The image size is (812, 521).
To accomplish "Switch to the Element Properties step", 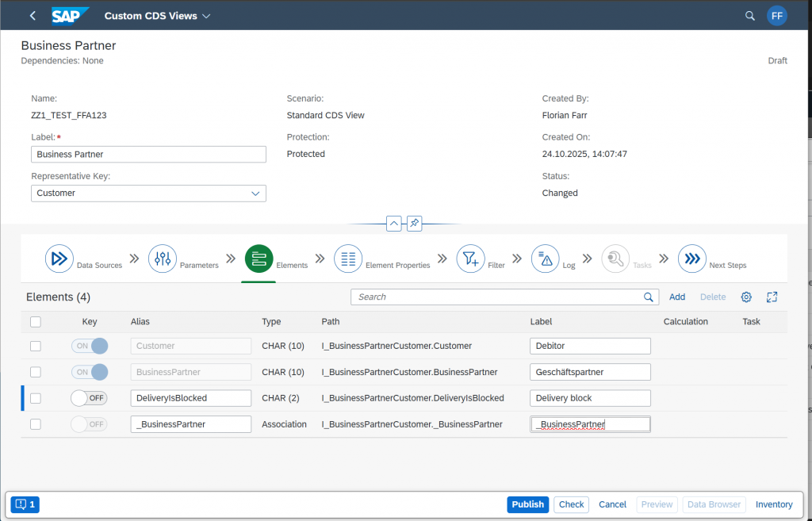I will (348, 259).
